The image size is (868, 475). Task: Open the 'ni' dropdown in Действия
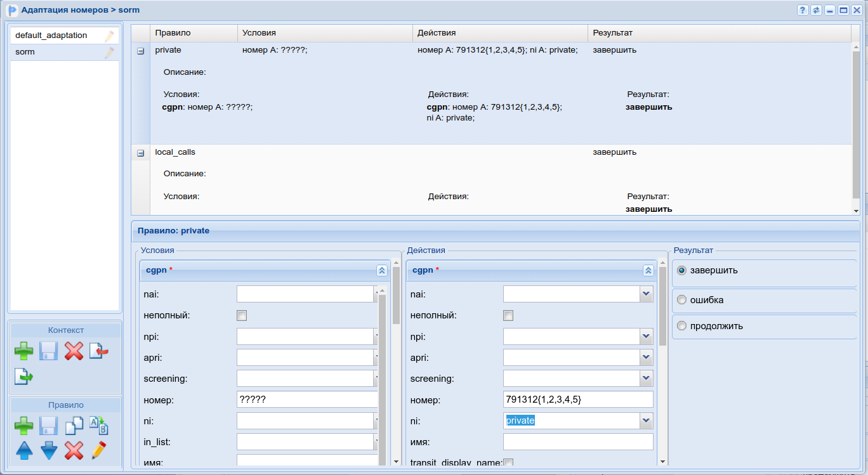pos(646,420)
